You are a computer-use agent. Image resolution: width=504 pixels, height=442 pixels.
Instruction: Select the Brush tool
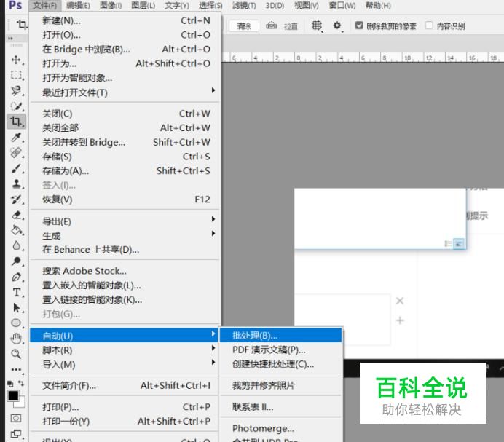point(16,168)
